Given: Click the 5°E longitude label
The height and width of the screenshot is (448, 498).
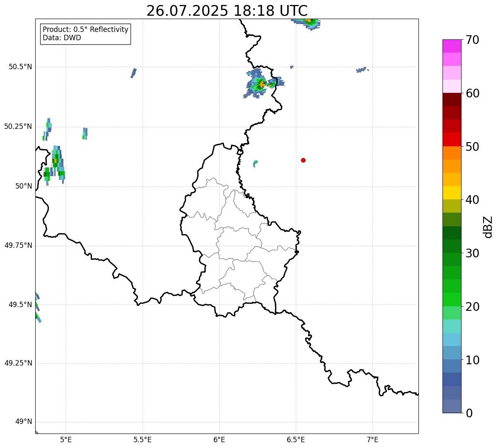Looking at the screenshot, I should click(x=66, y=439).
